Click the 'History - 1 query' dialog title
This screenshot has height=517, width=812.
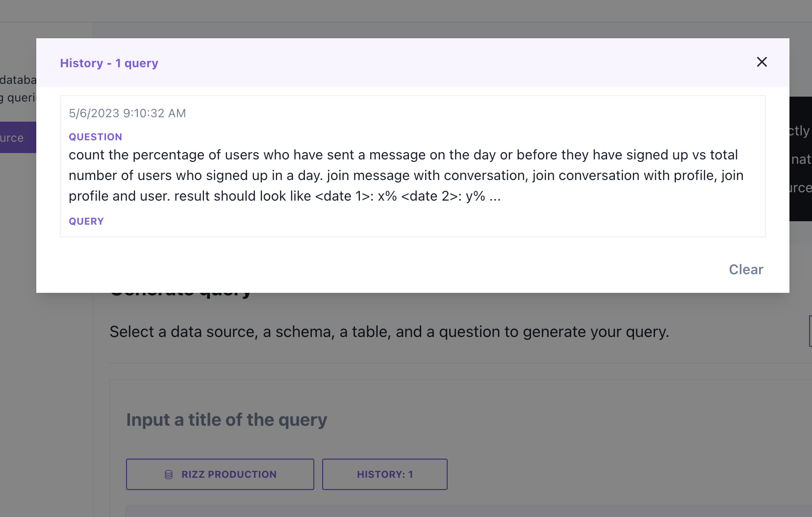pyautogui.click(x=109, y=63)
